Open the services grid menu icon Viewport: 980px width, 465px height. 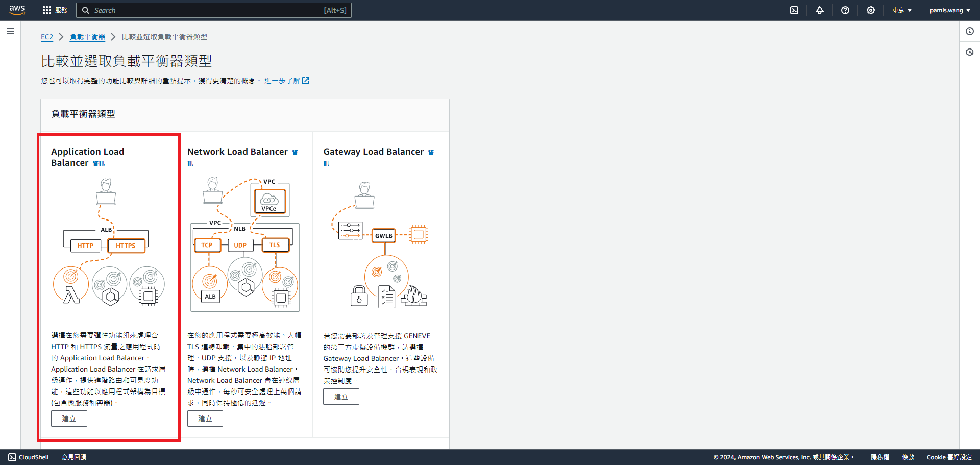47,10
